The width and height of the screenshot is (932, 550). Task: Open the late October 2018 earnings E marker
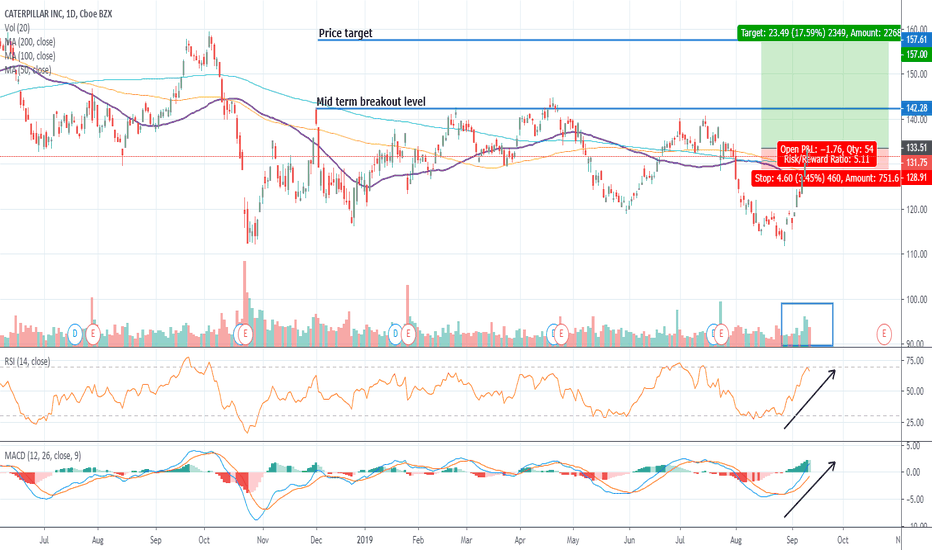click(x=245, y=334)
